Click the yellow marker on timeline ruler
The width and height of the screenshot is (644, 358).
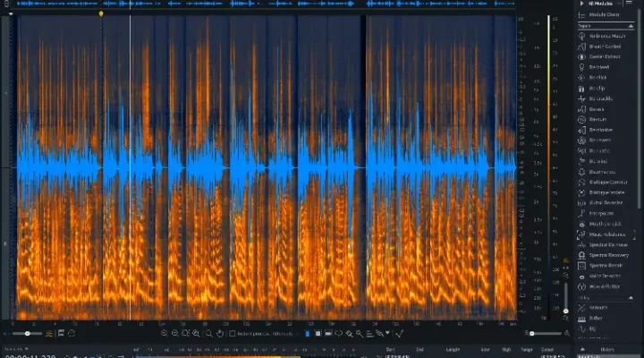point(101,13)
